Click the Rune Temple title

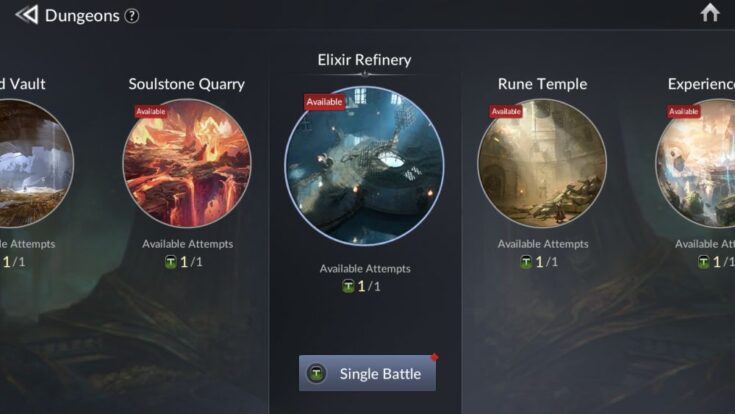coord(542,84)
